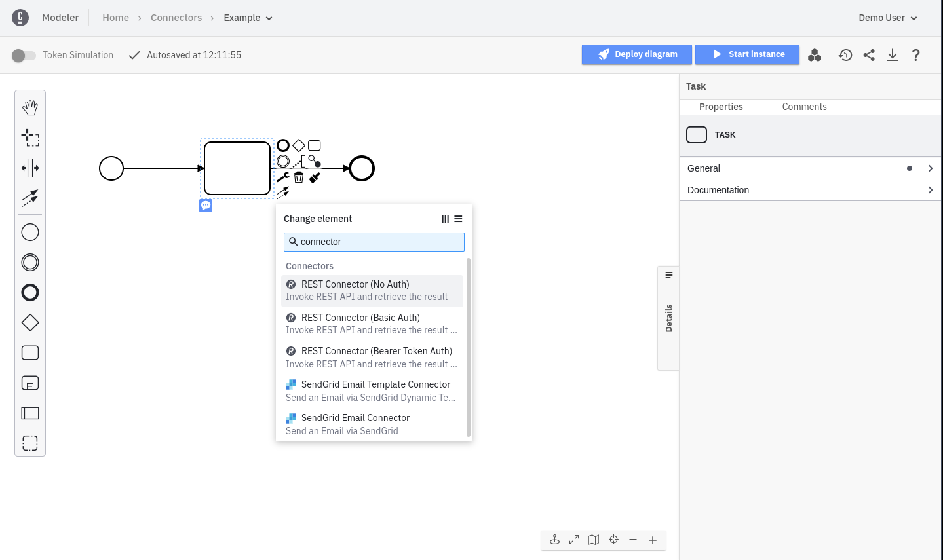The width and height of the screenshot is (943, 560).
Task: Switch Change element popup to list view
Action: pos(459,219)
